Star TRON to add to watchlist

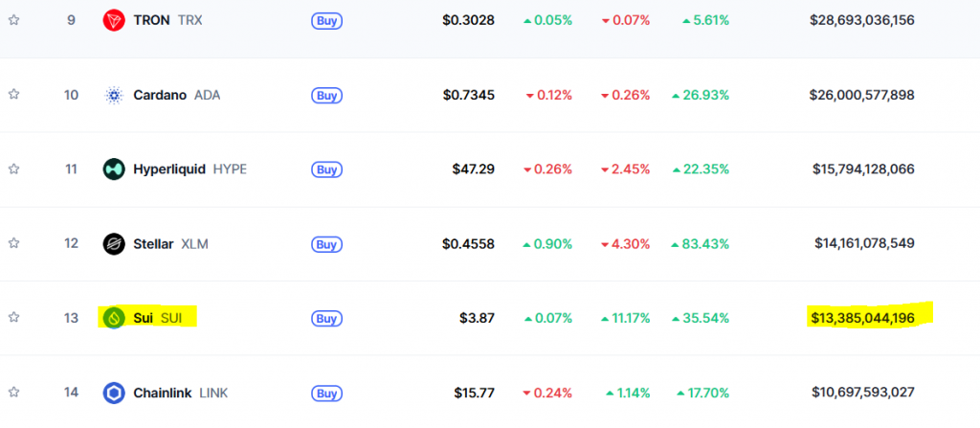pyautogui.click(x=13, y=20)
